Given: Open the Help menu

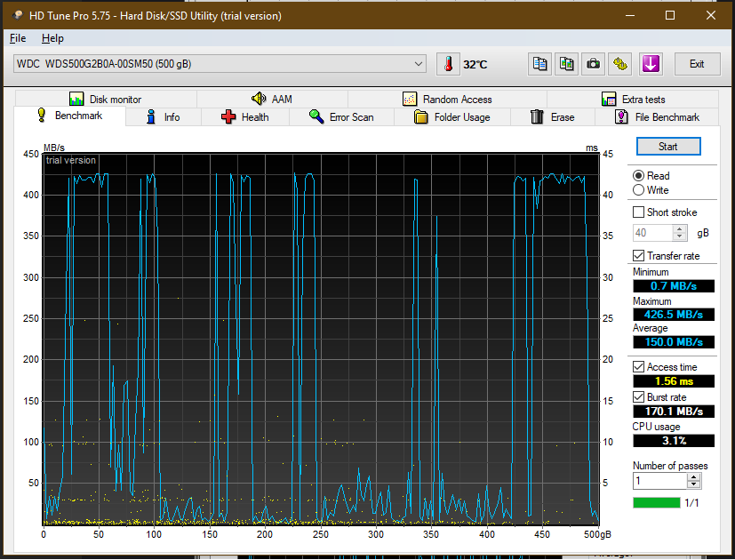Looking at the screenshot, I should (x=52, y=38).
